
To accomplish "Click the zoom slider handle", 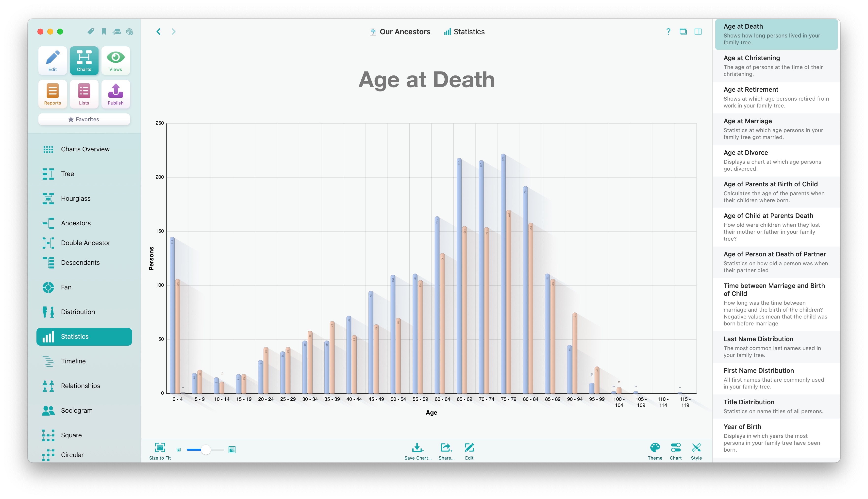I will click(x=206, y=450).
